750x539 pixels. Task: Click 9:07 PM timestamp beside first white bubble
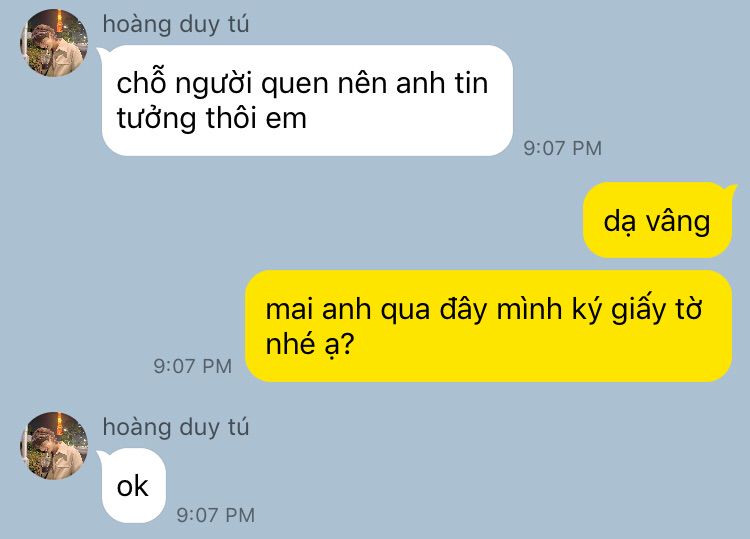click(x=562, y=148)
